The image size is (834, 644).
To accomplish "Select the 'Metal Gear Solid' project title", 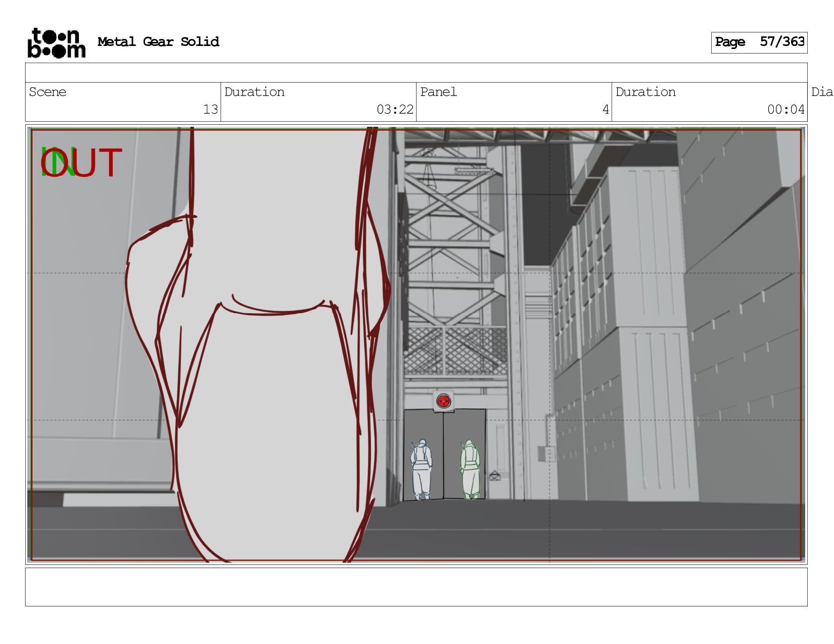I will (x=158, y=42).
